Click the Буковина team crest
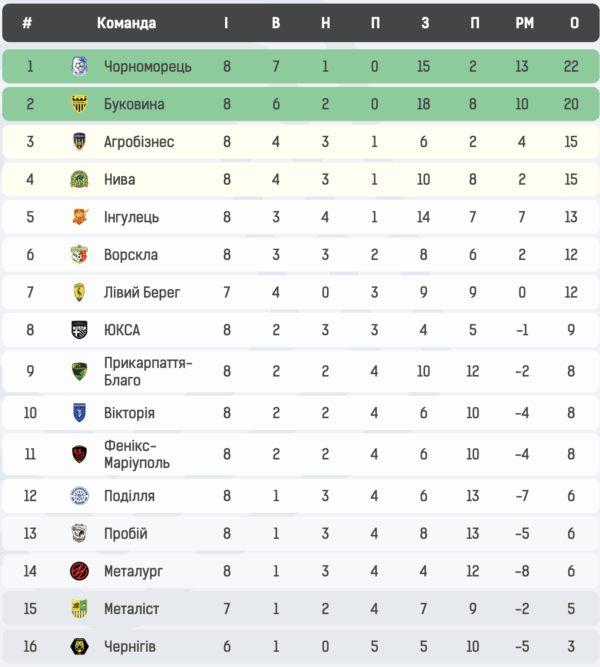The image size is (600, 667). coord(80,104)
